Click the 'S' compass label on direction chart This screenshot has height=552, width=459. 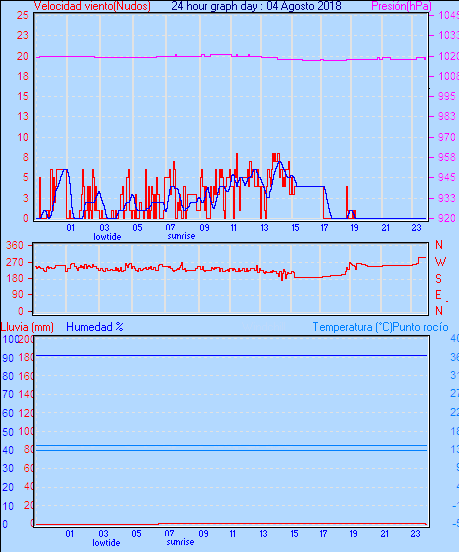click(438, 278)
